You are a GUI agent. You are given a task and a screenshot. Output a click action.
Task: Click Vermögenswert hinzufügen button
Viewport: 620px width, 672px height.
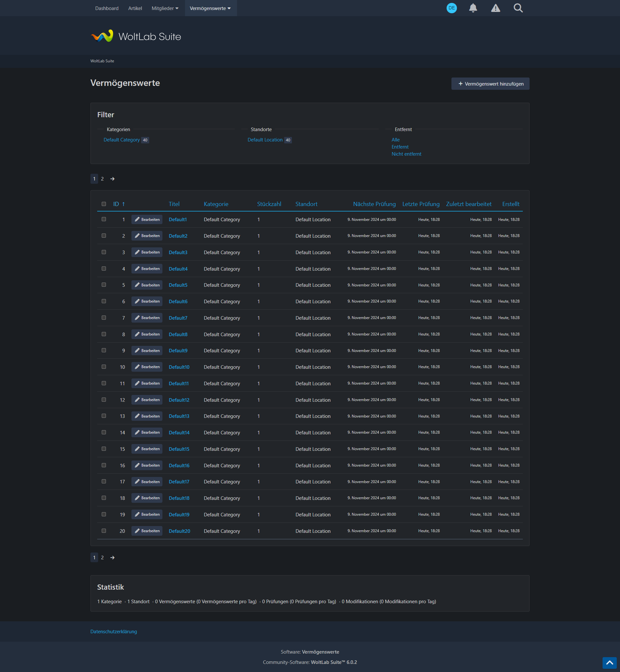click(x=490, y=84)
